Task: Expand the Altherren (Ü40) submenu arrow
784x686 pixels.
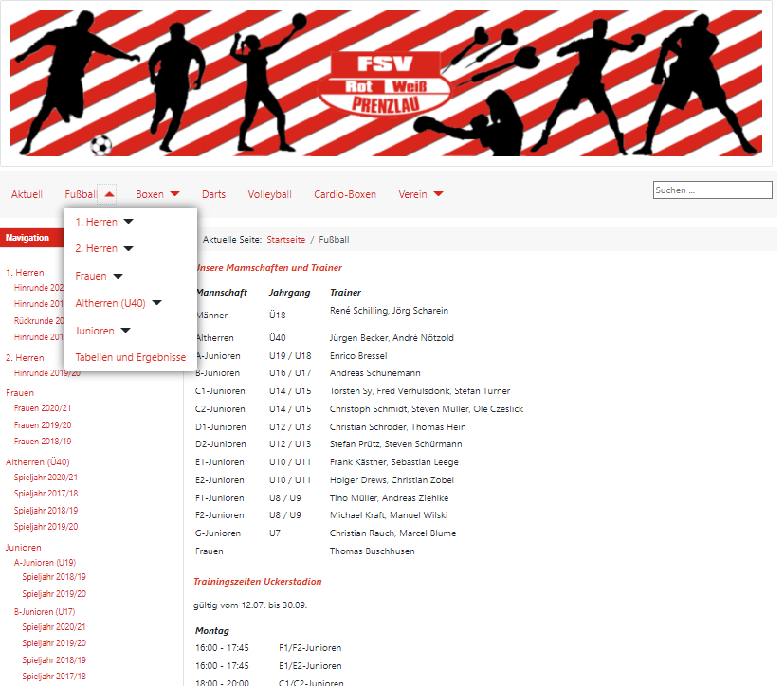Action: pos(156,303)
